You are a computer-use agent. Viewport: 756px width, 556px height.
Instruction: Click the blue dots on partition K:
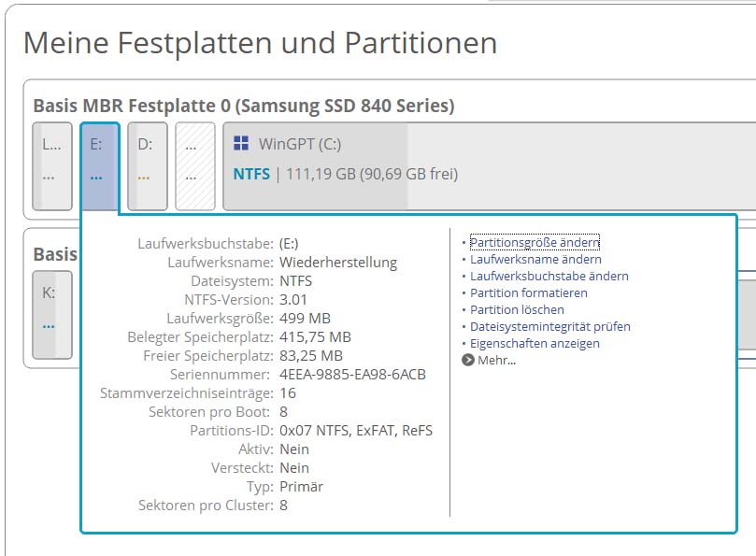click(48, 325)
